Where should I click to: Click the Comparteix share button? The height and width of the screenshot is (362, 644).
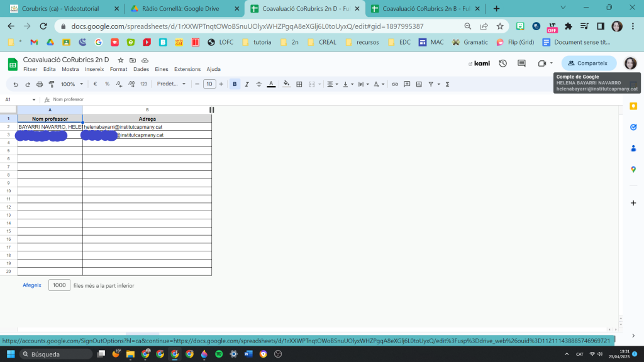pyautogui.click(x=589, y=63)
